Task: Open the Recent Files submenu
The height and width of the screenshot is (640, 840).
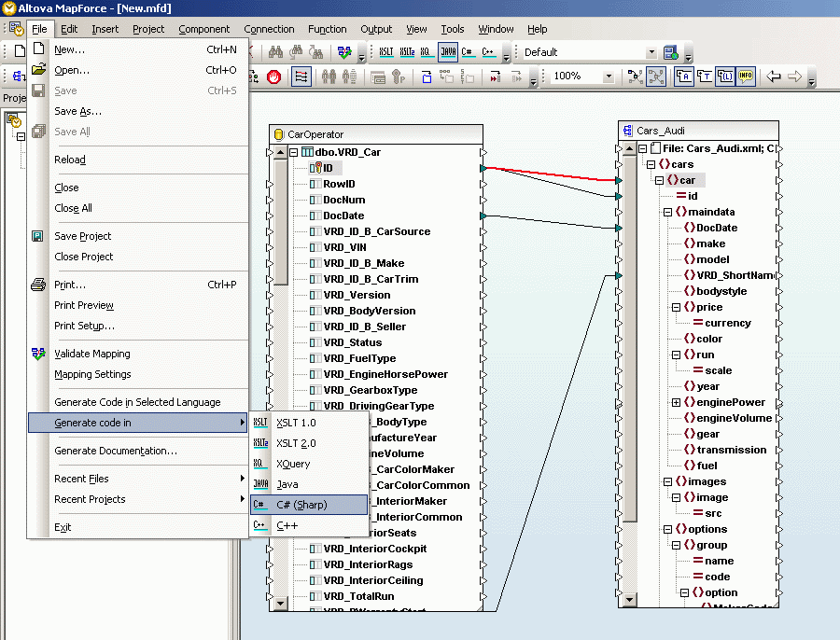Action: click(x=138, y=479)
